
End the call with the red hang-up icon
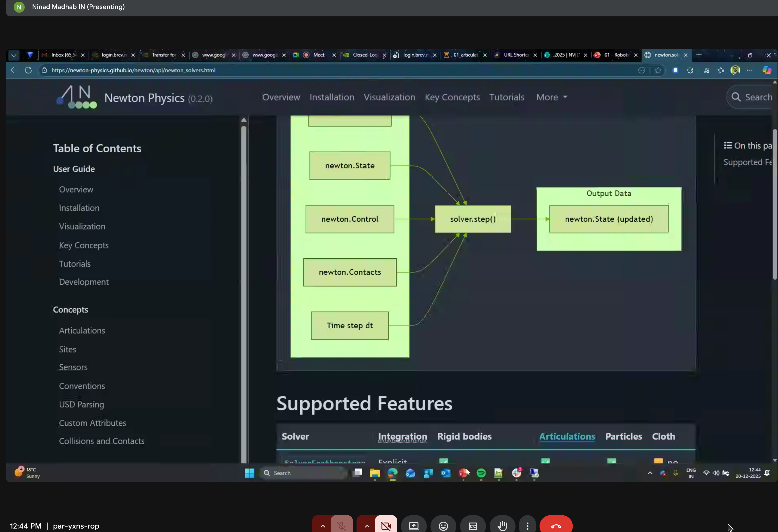point(556,525)
